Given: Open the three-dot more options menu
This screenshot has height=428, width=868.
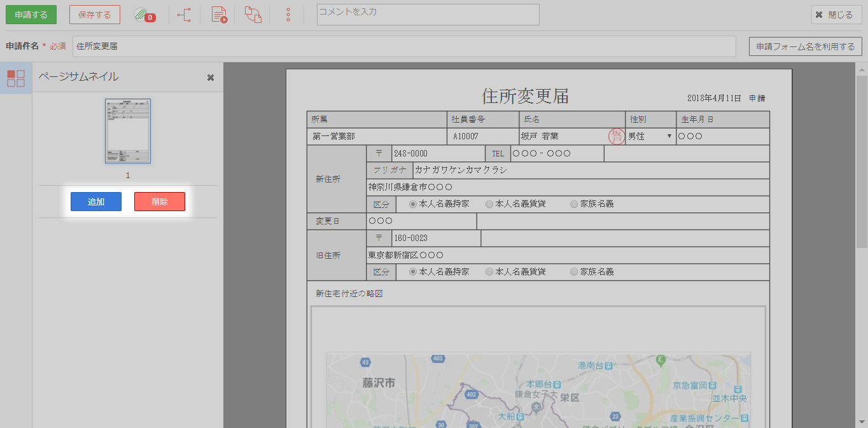Looking at the screenshot, I should [x=288, y=15].
